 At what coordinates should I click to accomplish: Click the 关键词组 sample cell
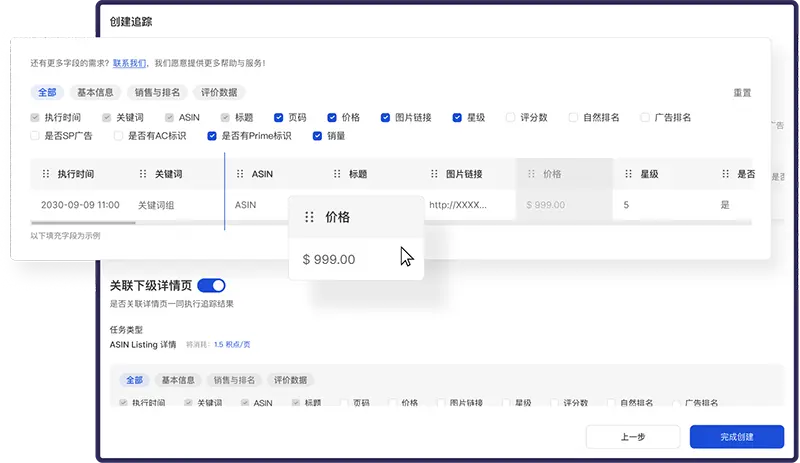click(x=156, y=205)
